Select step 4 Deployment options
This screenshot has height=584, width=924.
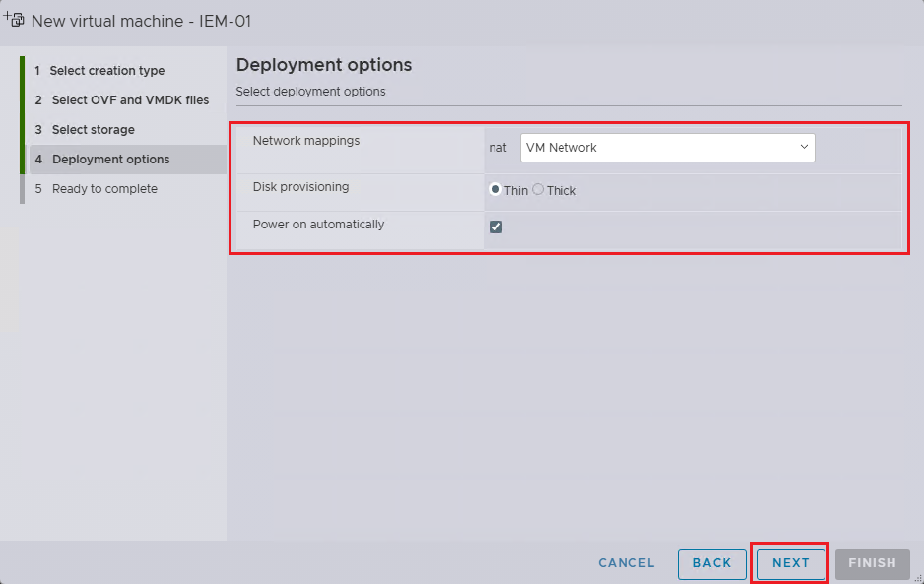(x=128, y=160)
